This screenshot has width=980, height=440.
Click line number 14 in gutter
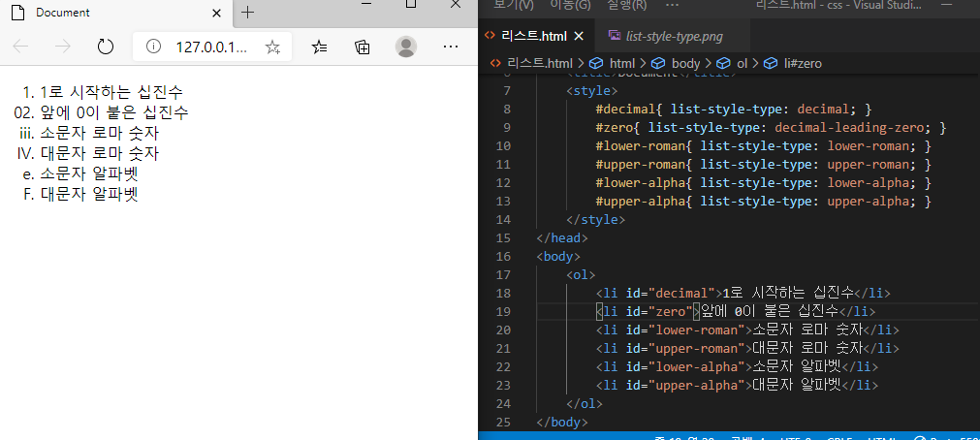[x=502, y=219]
